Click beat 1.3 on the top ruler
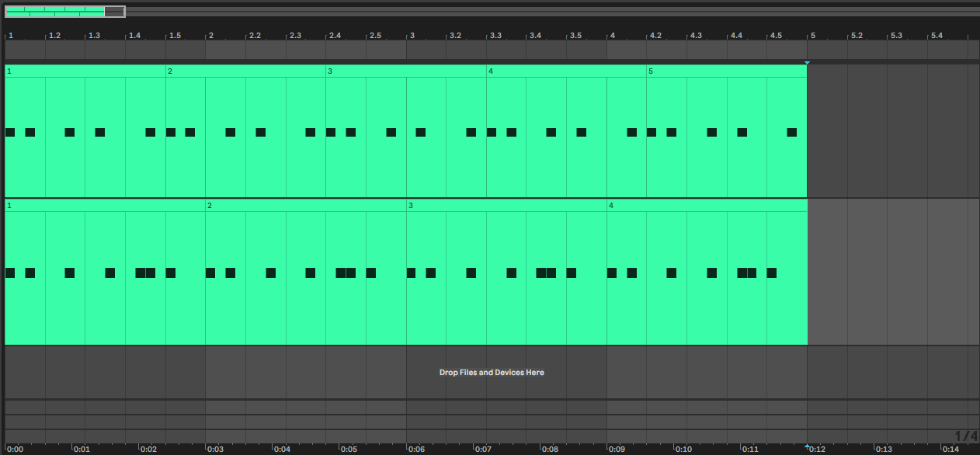 pos(94,36)
